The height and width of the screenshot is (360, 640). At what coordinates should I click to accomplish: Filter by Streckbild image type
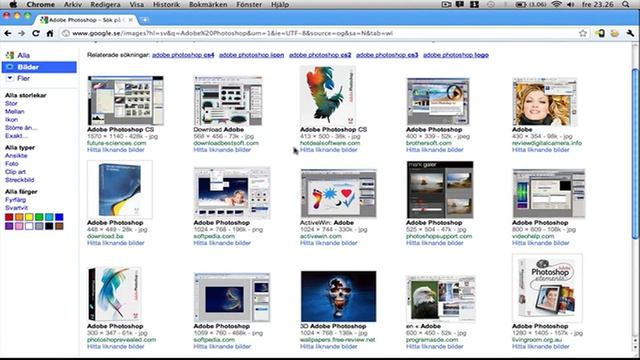pyautogui.click(x=20, y=180)
